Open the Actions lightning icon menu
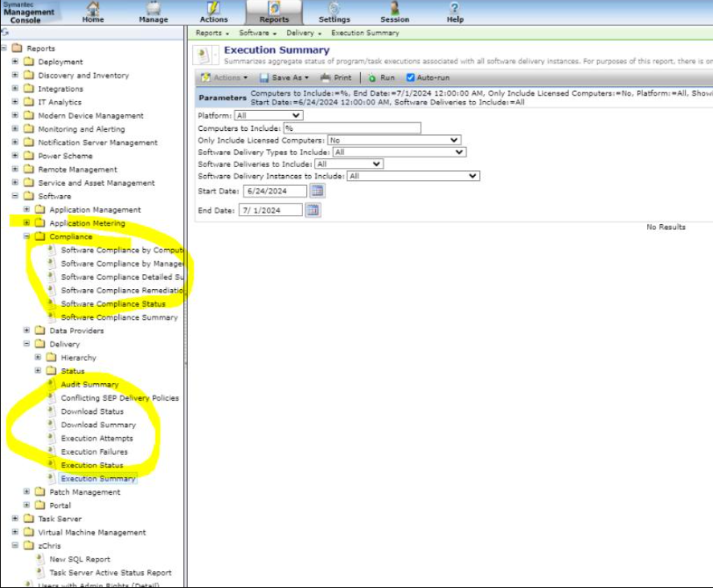The height and width of the screenshot is (588, 713). click(x=213, y=8)
